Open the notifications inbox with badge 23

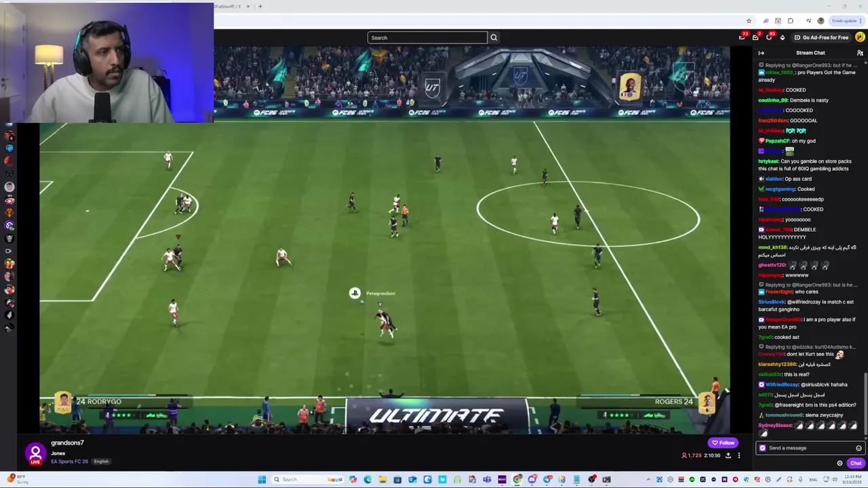[742, 37]
